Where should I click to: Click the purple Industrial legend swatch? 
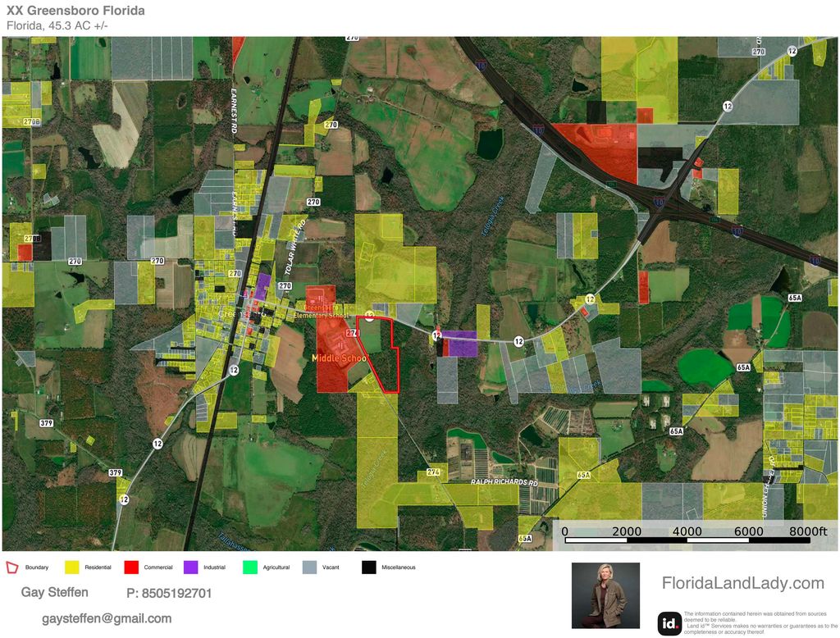(x=190, y=567)
